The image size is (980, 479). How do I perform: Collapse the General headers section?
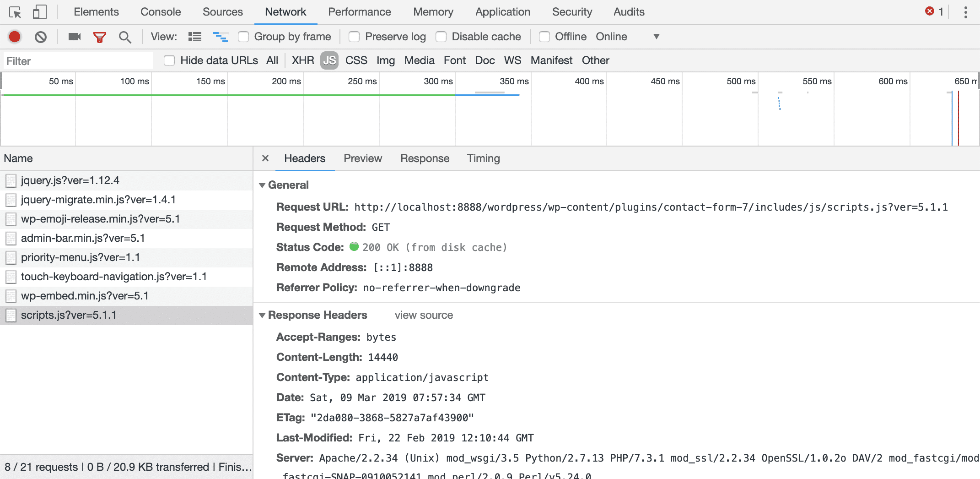262,185
